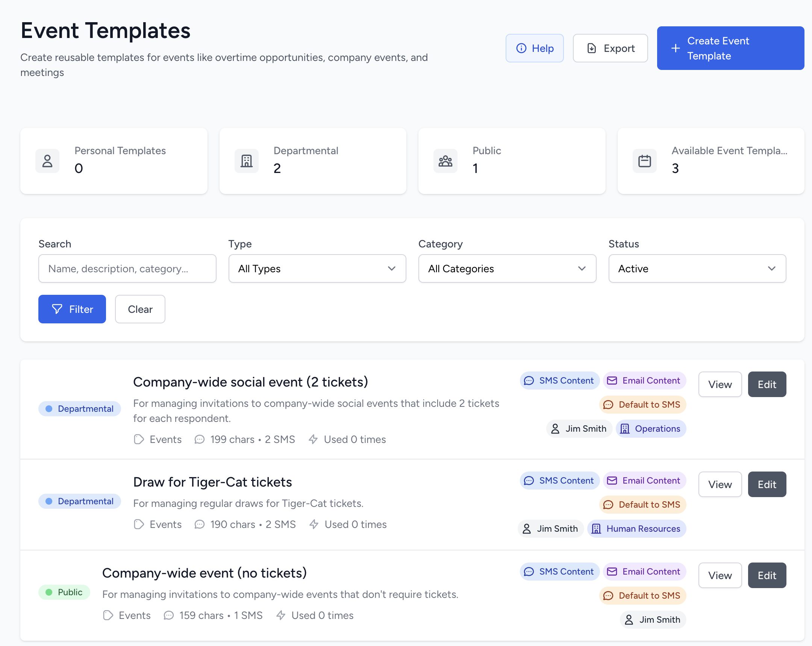Click the Personal Templates person icon
This screenshot has width=812, height=646.
[x=47, y=161]
